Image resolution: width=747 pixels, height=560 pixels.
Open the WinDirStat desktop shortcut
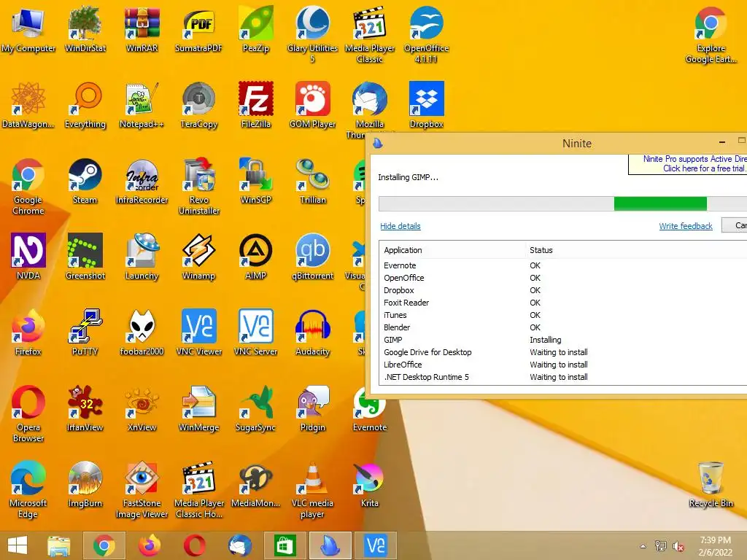tap(85, 29)
